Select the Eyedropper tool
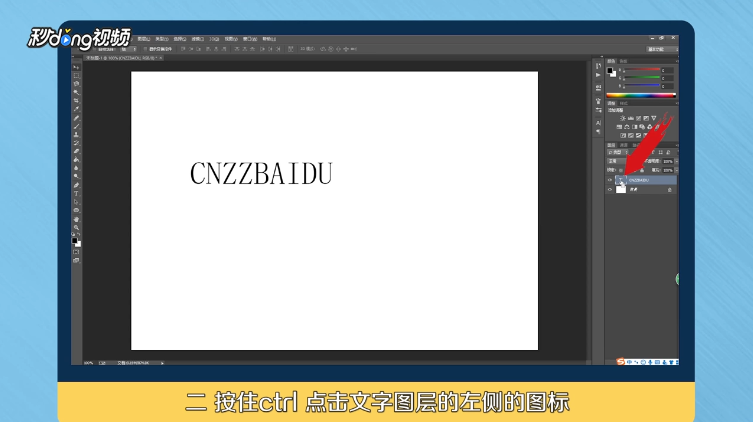Viewport: 753px width, 422px height. 76,109
